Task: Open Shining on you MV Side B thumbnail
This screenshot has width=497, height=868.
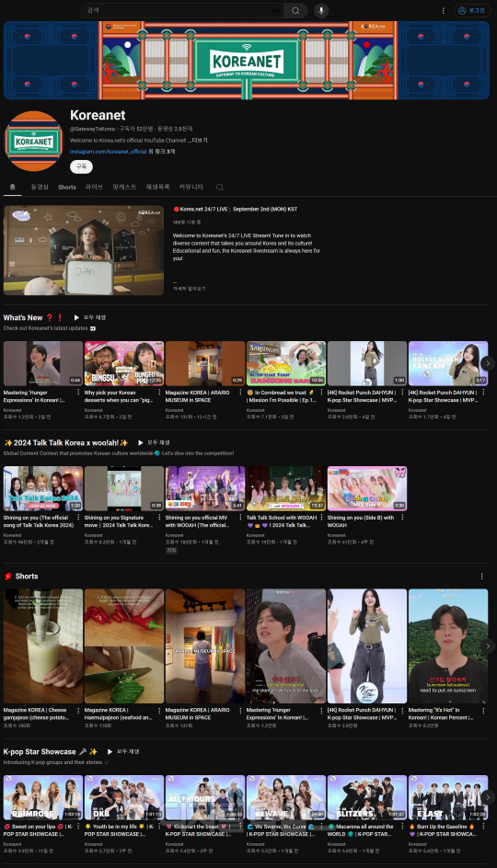Action: (367, 488)
